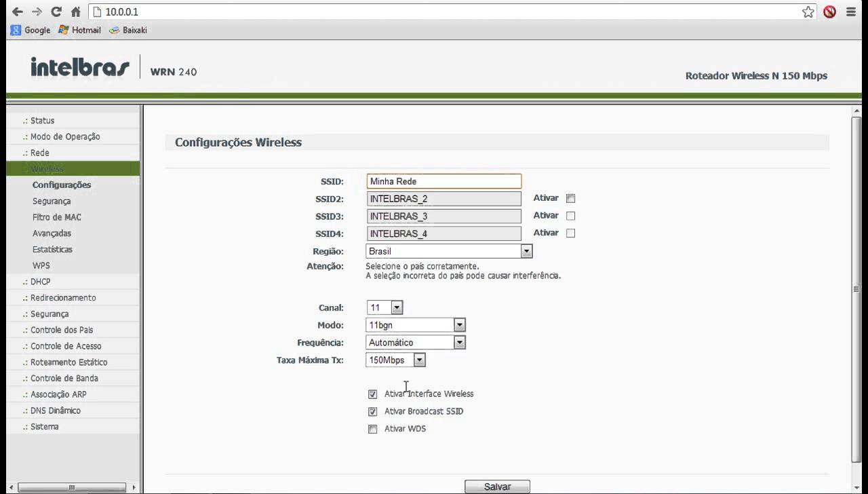Open the Chrome menu

click(x=851, y=12)
